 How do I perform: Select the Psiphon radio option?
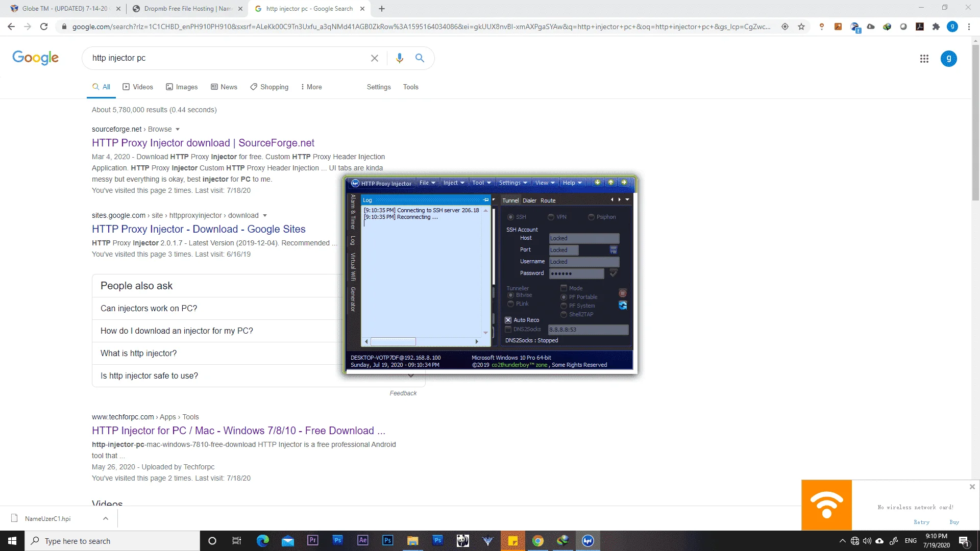coord(602,217)
